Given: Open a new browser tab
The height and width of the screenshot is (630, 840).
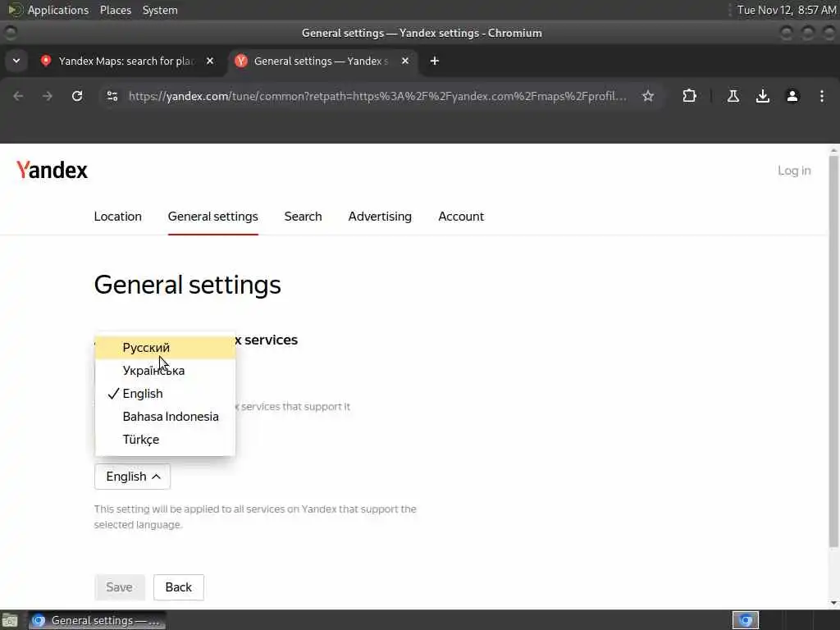Looking at the screenshot, I should (x=435, y=61).
